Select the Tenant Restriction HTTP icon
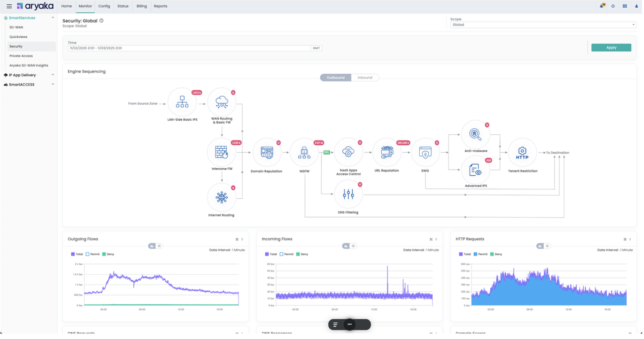This screenshot has height=339, width=644. click(522, 153)
